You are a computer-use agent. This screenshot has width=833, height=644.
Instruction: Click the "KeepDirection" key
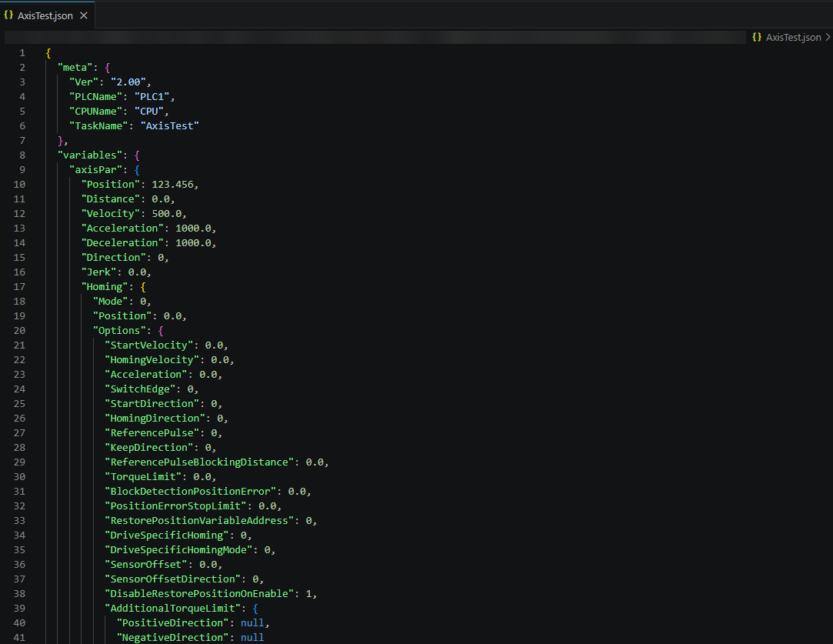coord(148,447)
